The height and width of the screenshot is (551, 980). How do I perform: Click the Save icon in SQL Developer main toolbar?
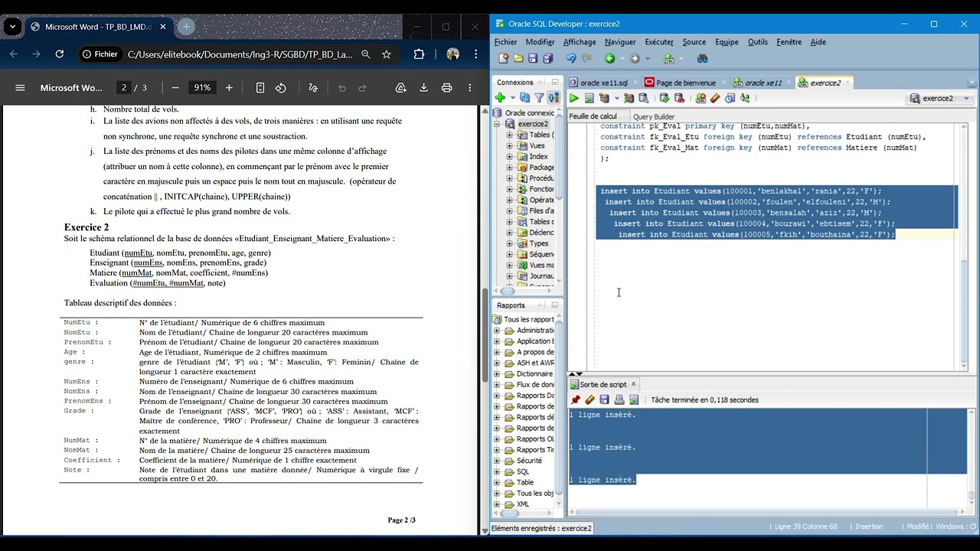coord(533,58)
